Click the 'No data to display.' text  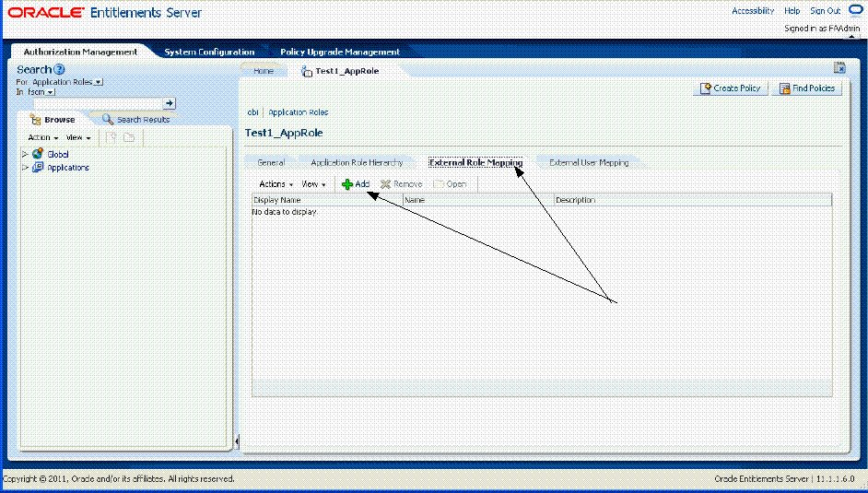[x=285, y=212]
